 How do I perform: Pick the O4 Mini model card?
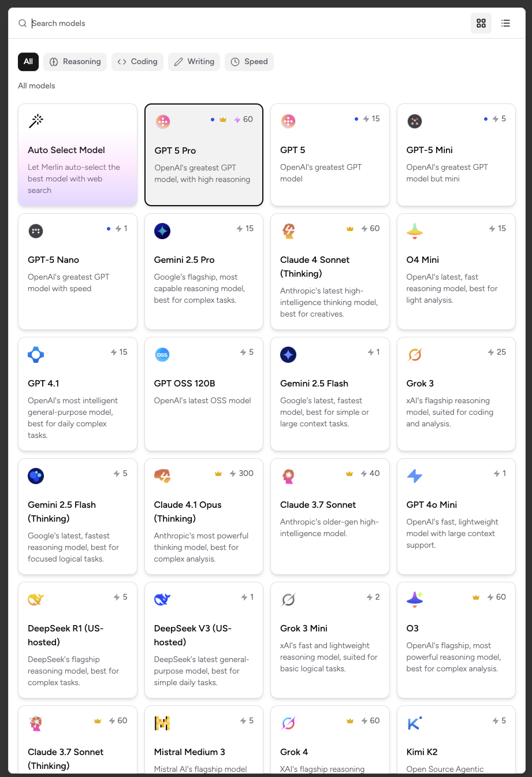click(456, 272)
